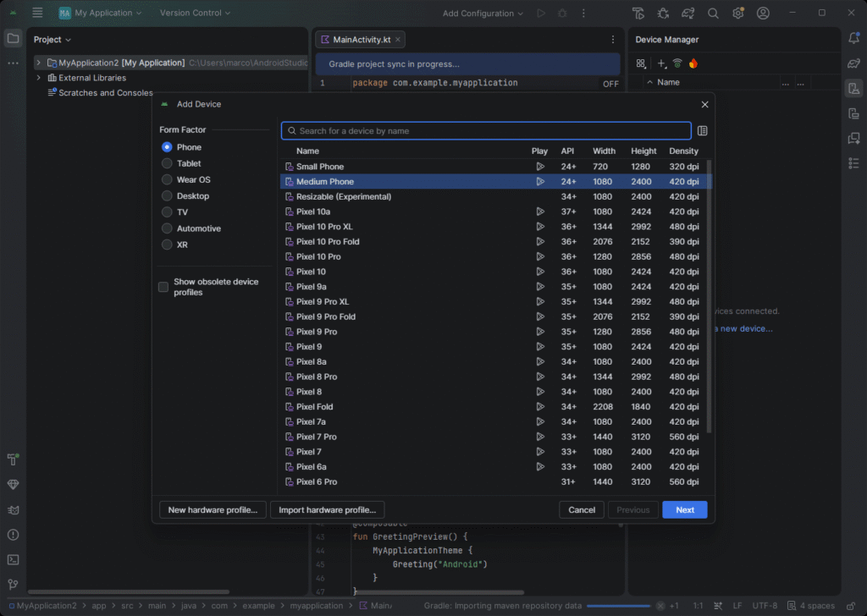Open Problems icon in left sidebar
Image resolution: width=867 pixels, height=616 pixels.
click(x=14, y=535)
